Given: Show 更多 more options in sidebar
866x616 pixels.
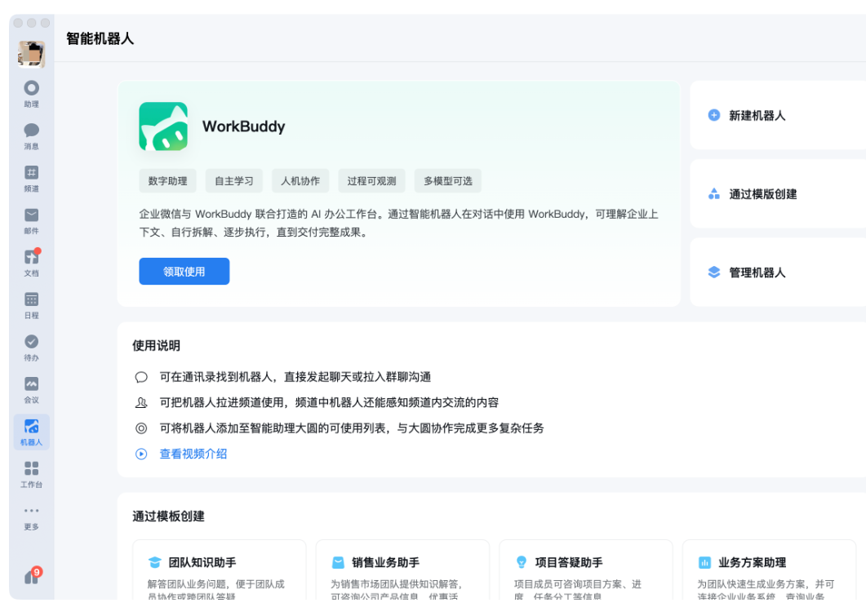Looking at the screenshot, I should click(x=32, y=517).
